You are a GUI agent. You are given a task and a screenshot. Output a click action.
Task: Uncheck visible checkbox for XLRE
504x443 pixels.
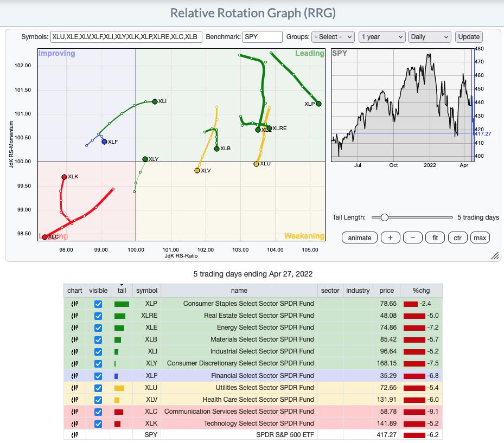[x=98, y=316]
